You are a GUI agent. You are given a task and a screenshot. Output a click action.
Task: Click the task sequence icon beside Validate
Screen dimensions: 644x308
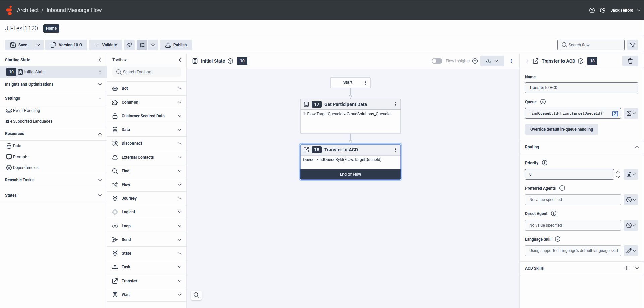click(x=142, y=45)
